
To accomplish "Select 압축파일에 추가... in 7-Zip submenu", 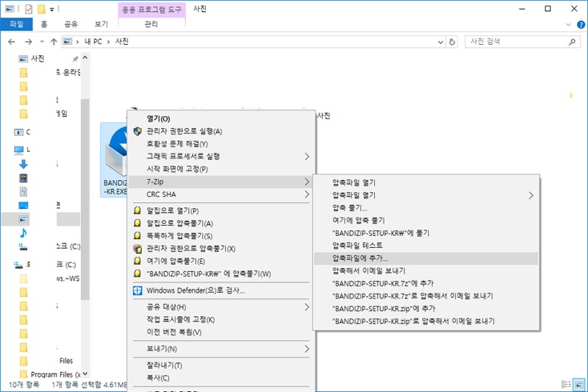I will point(360,258).
